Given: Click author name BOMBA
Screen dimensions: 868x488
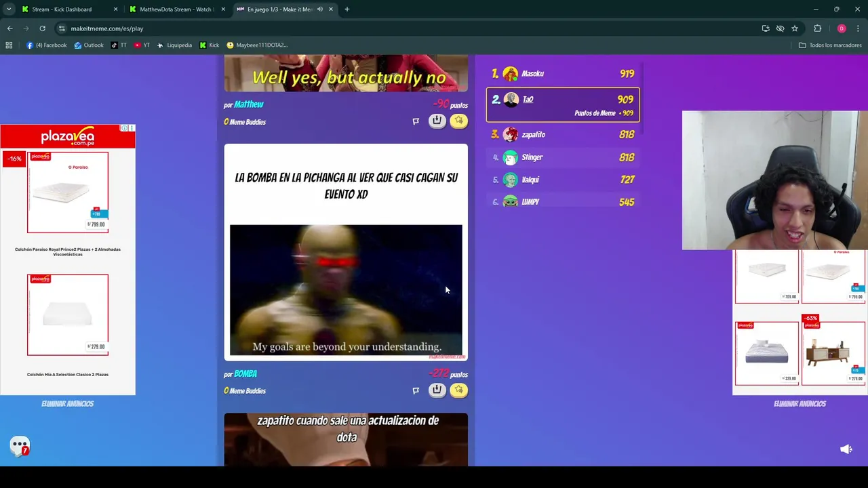Looking at the screenshot, I should click(245, 373).
